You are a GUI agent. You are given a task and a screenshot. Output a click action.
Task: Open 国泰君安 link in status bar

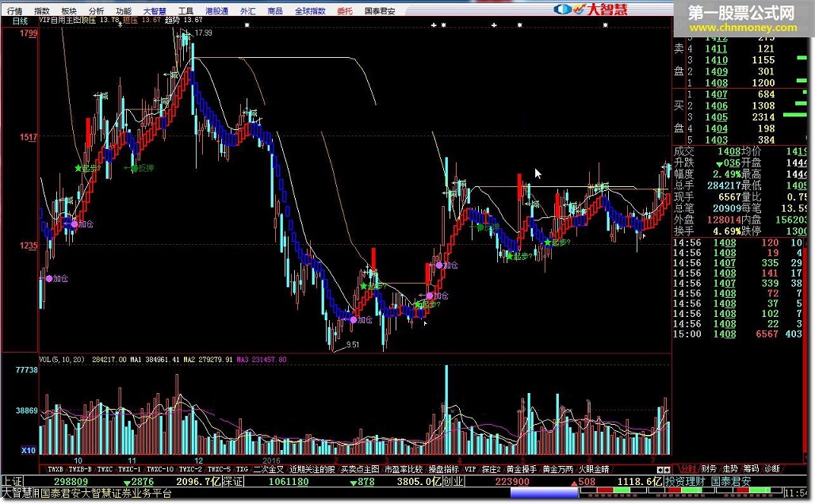coord(731,482)
